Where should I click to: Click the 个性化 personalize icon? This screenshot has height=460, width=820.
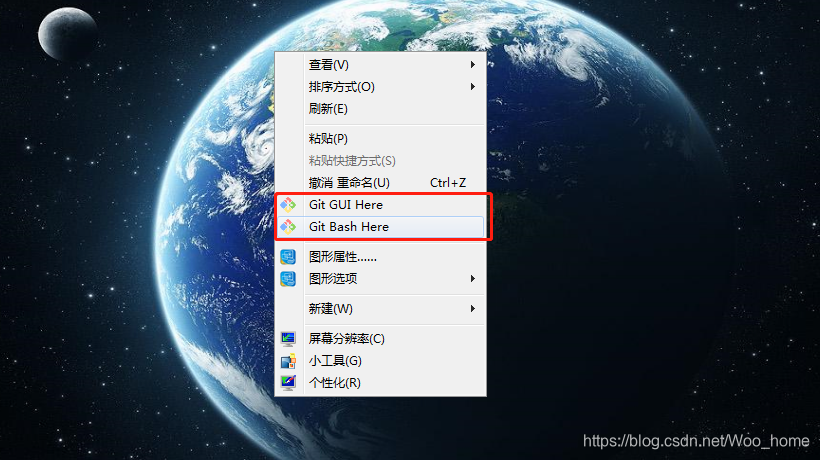pos(288,383)
